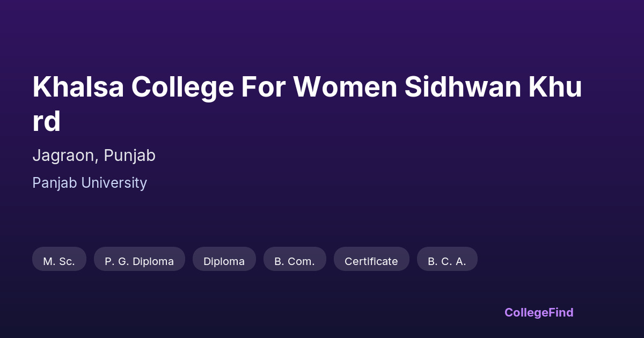Click the word College in the heading

pyautogui.click(x=183, y=87)
